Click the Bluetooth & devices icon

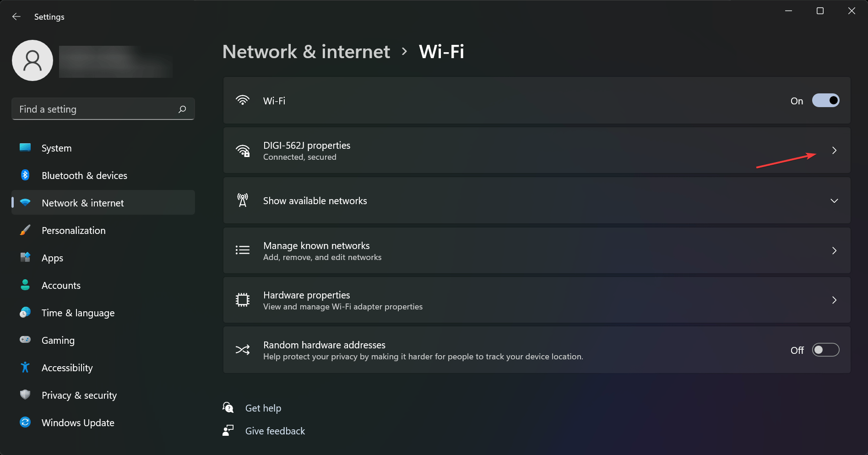(x=25, y=175)
